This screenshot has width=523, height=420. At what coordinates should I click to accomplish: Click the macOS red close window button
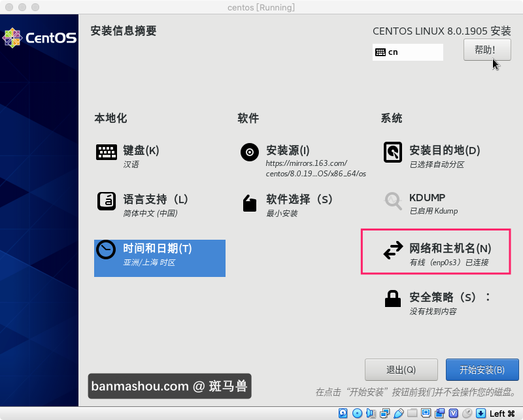(9, 7)
